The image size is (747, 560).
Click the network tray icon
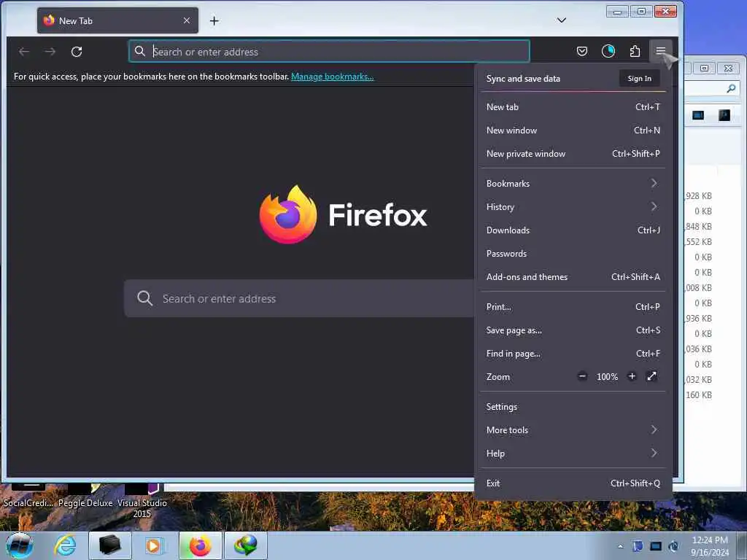coord(656,546)
